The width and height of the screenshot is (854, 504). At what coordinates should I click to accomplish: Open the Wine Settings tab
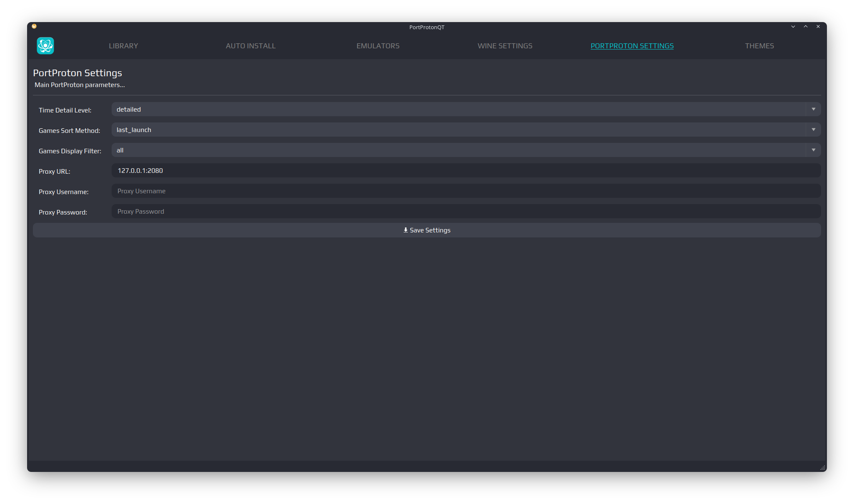(x=505, y=46)
